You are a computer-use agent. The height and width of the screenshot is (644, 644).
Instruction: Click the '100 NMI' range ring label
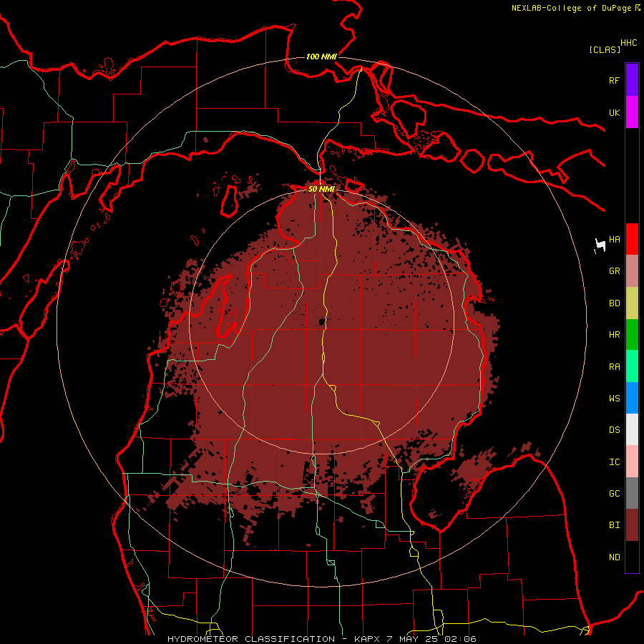[x=321, y=57]
